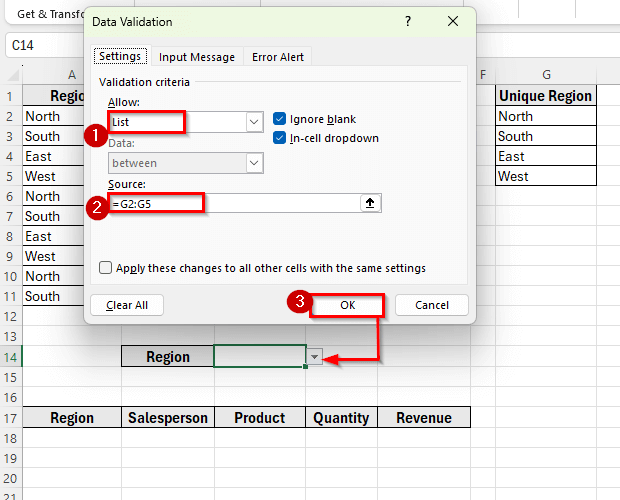Open the Allow dropdown list
Image resolution: width=620 pixels, height=500 pixels.
click(x=254, y=122)
